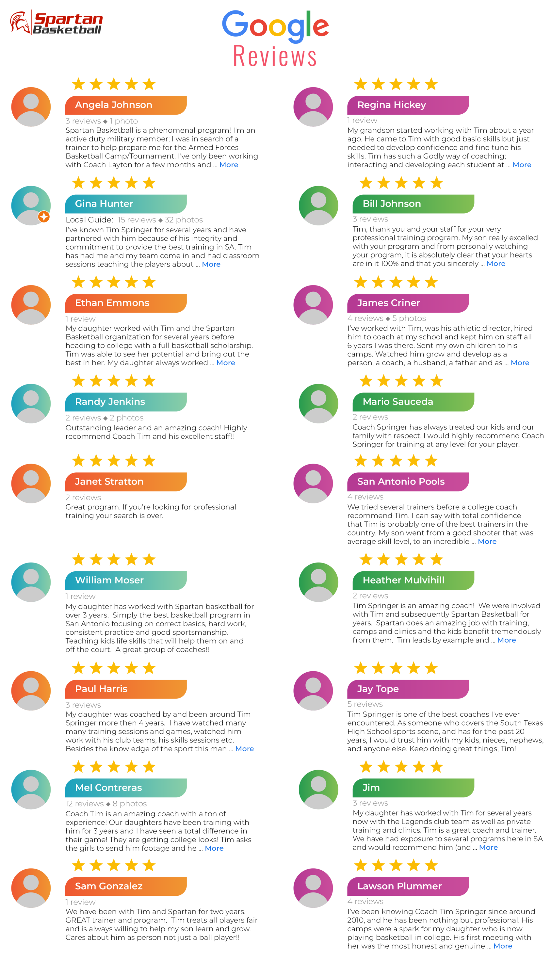The image size is (551, 980).
Task: Select the Mel Contreras name banner
Action: point(126,788)
